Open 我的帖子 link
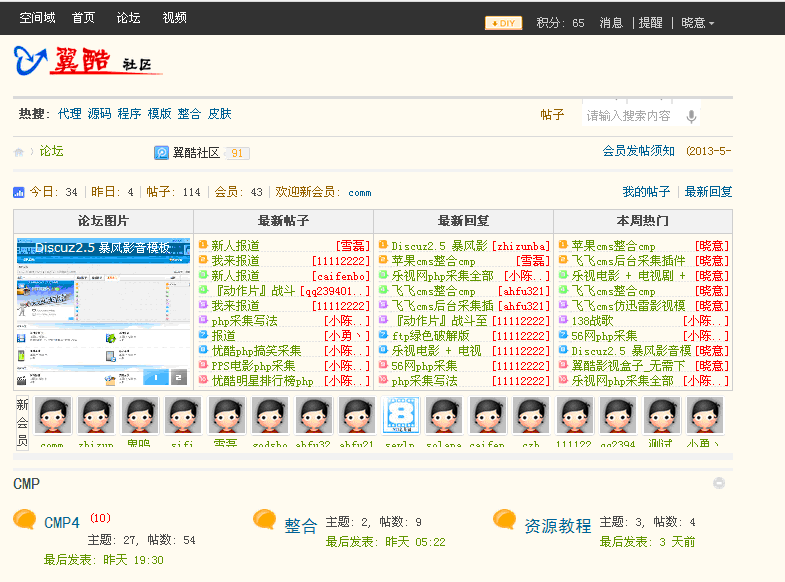 coord(646,192)
